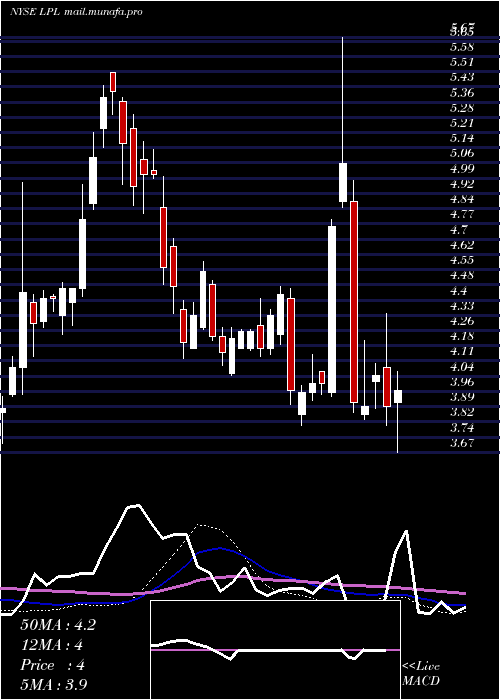This screenshot has height=700, width=500.
Task: Click the 4.99 price axis label
Action: 462,168
